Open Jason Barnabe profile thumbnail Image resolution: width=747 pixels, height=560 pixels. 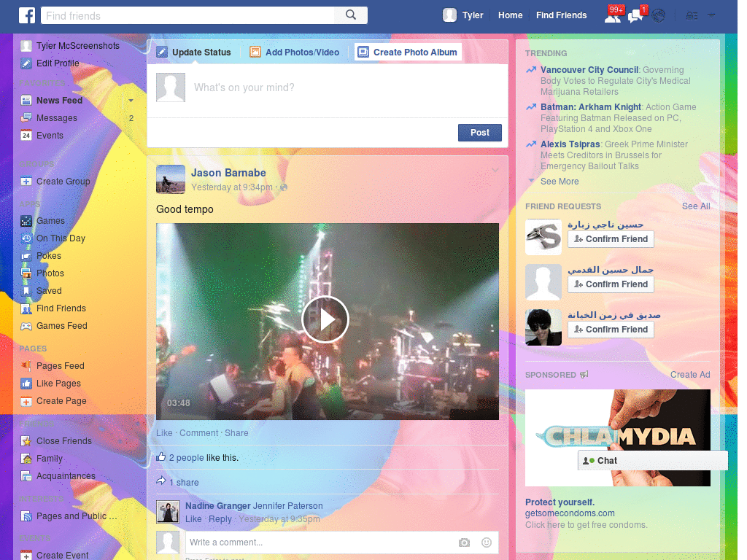tap(171, 179)
